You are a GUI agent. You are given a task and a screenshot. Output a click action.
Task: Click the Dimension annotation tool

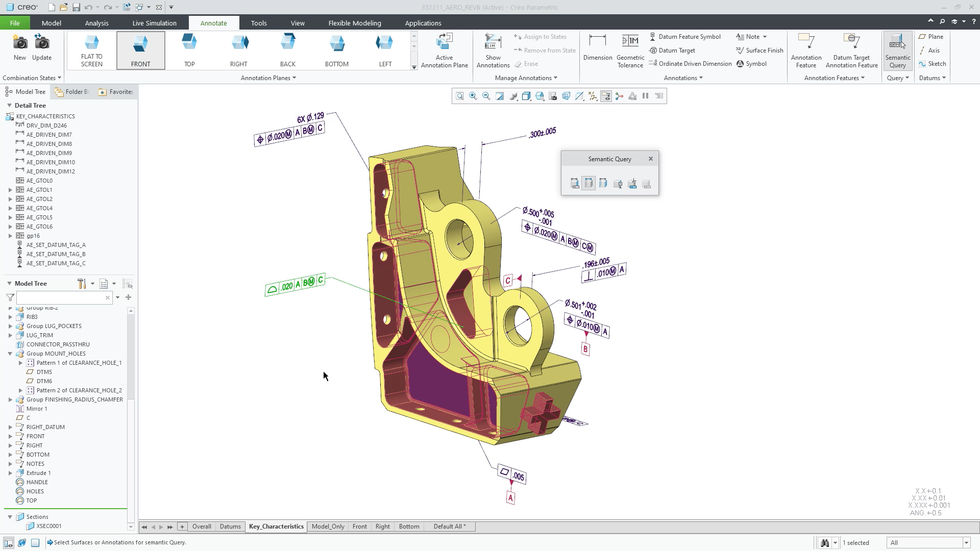598,47
